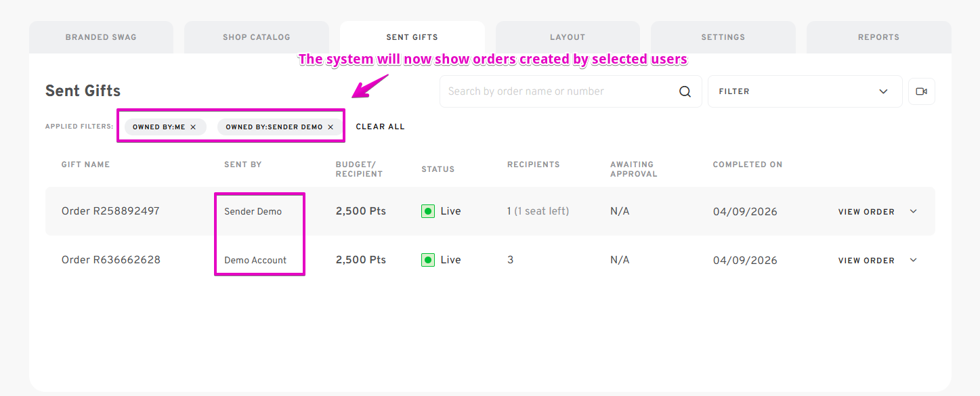Screen dimensions: 980x396
Task: Select the Sent Gifts tab
Action: point(412,37)
